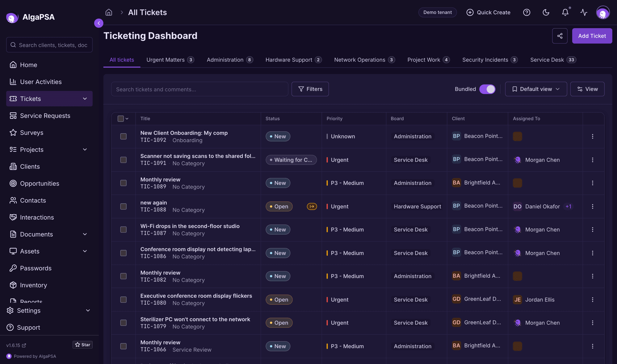Switch to the Hardware Support tab
617x364 pixels.
[x=293, y=60]
